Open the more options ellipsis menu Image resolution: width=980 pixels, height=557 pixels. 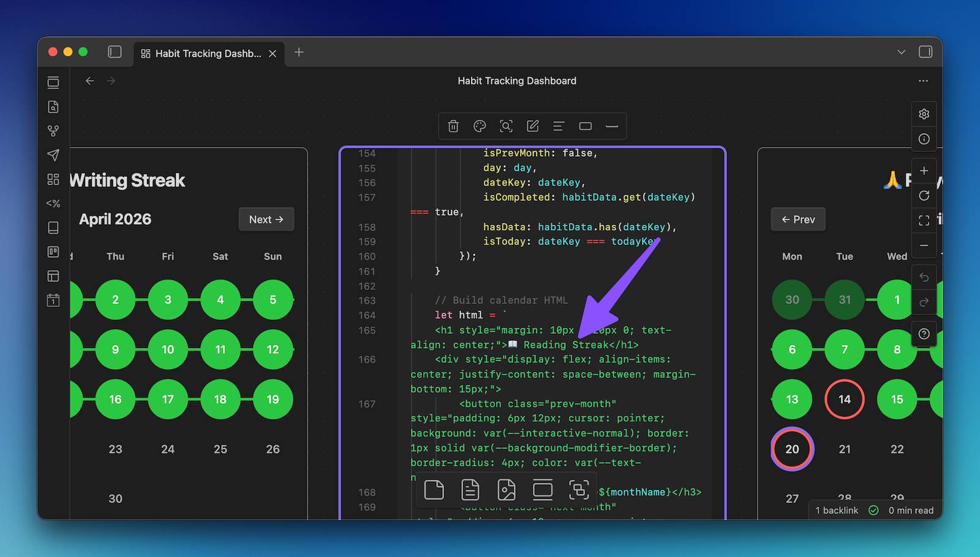click(x=923, y=81)
